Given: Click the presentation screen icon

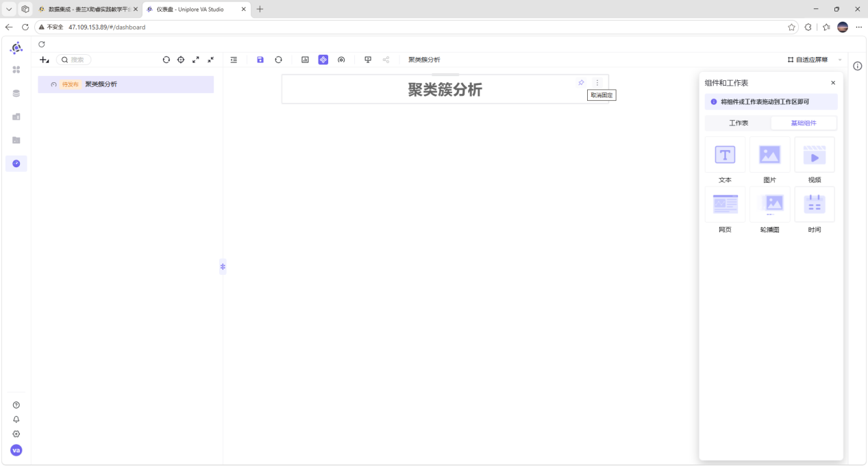Looking at the screenshot, I should pyautogui.click(x=368, y=60).
